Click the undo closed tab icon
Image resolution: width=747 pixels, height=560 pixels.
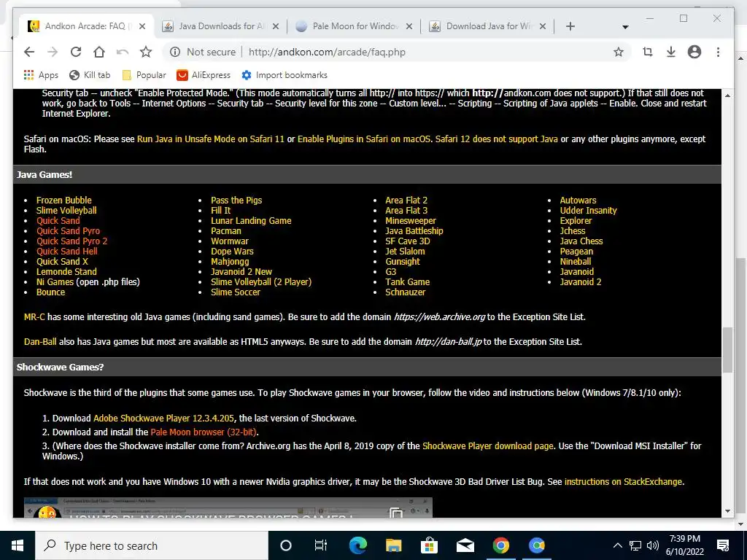[x=123, y=52]
